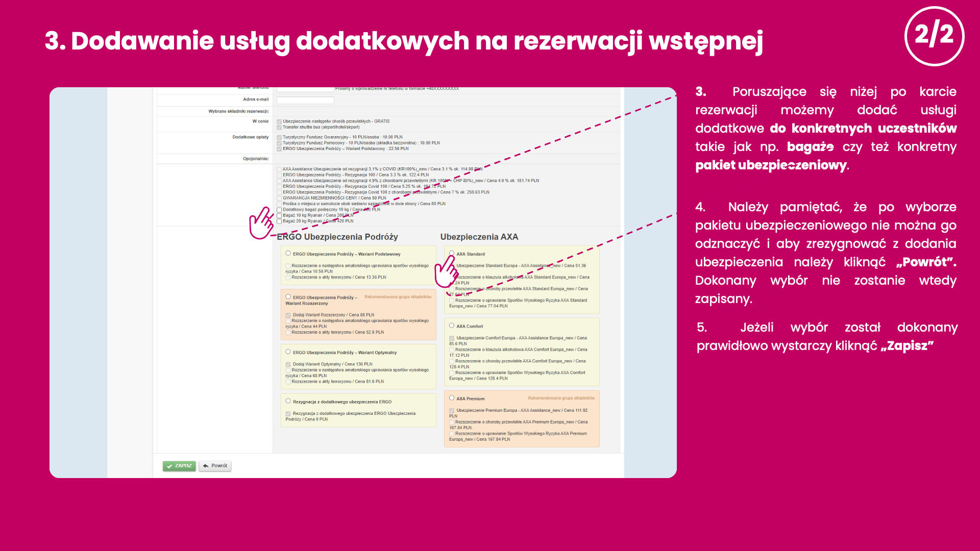
Task: Tick Prośba o miejsca w samolocie checkbox
Action: click(279, 204)
